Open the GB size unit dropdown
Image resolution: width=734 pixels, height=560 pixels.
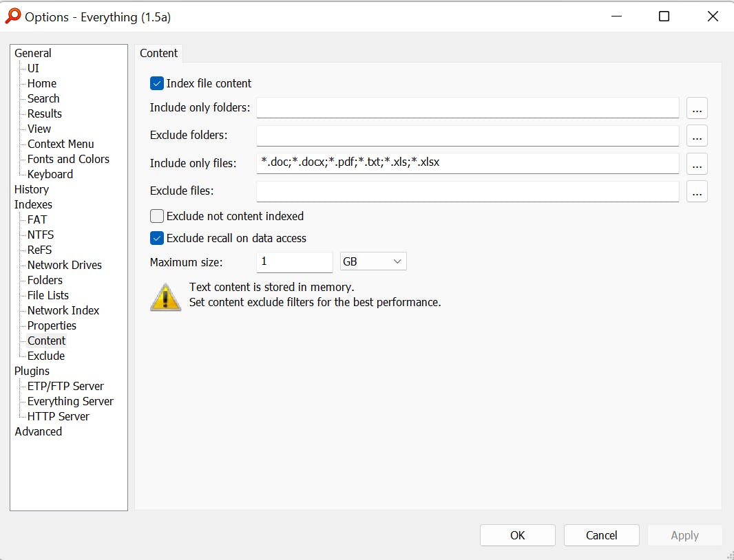(373, 262)
